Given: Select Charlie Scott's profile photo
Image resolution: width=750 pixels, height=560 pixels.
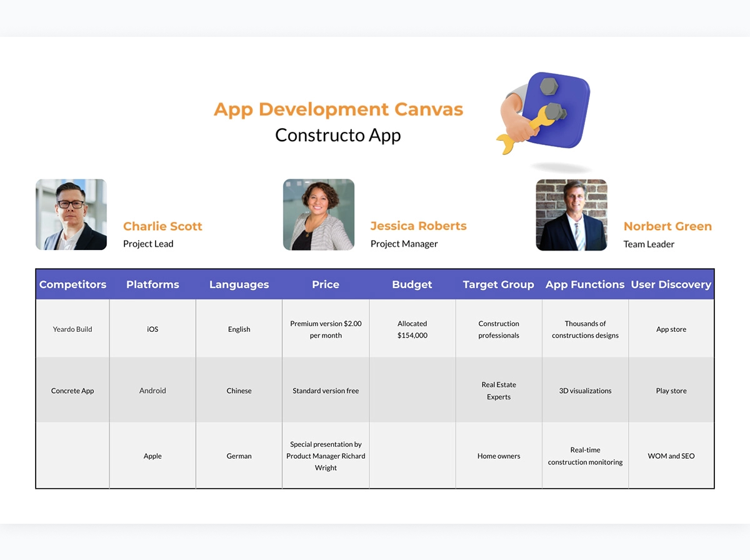Looking at the screenshot, I should [x=71, y=215].
